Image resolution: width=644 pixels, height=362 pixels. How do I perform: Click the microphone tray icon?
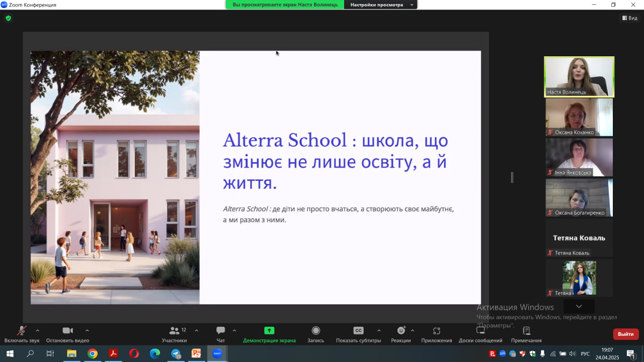point(543,353)
